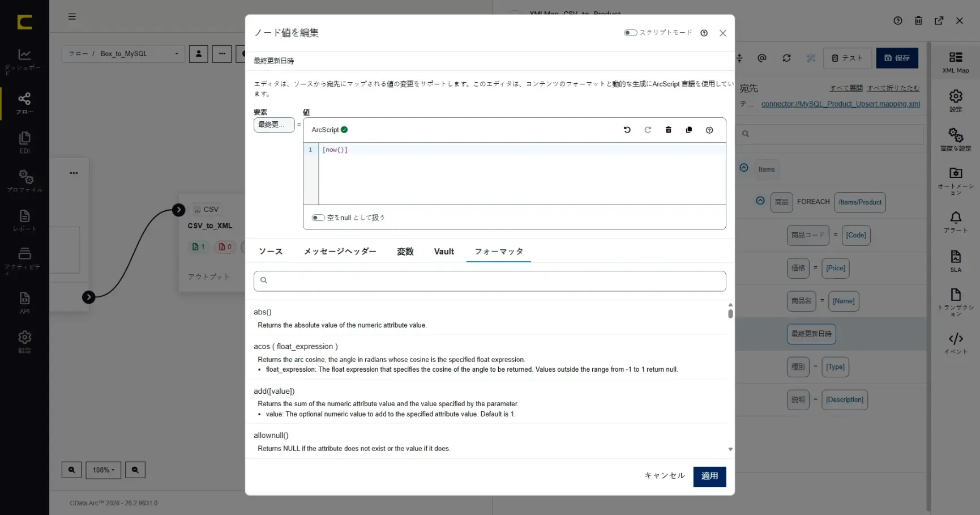Viewport: 980px width, 515px height.
Task: Refresh the mapping with refresh icon
Action: click(x=786, y=58)
